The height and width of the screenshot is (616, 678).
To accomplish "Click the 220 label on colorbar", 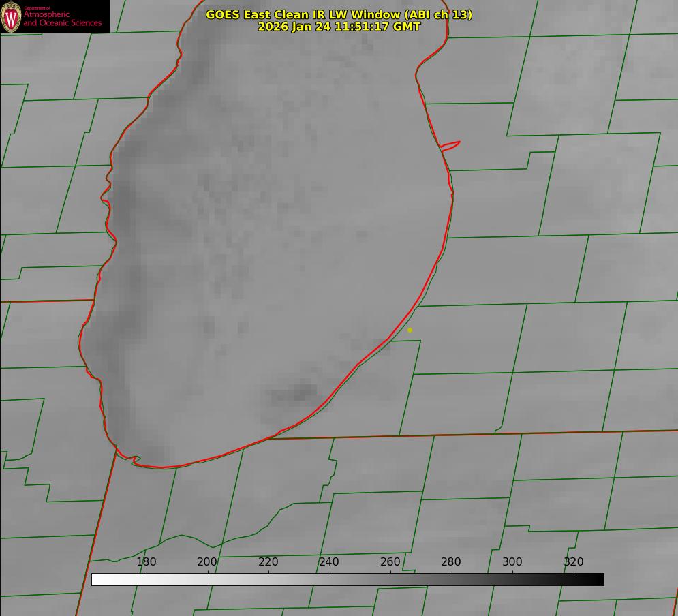I will 268,561.
